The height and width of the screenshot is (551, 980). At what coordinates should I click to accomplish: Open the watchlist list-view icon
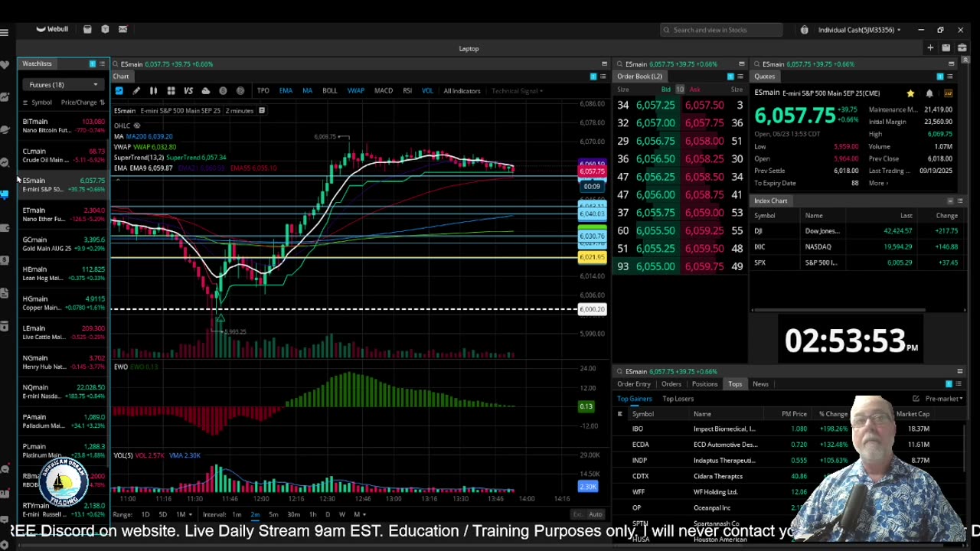[101, 64]
